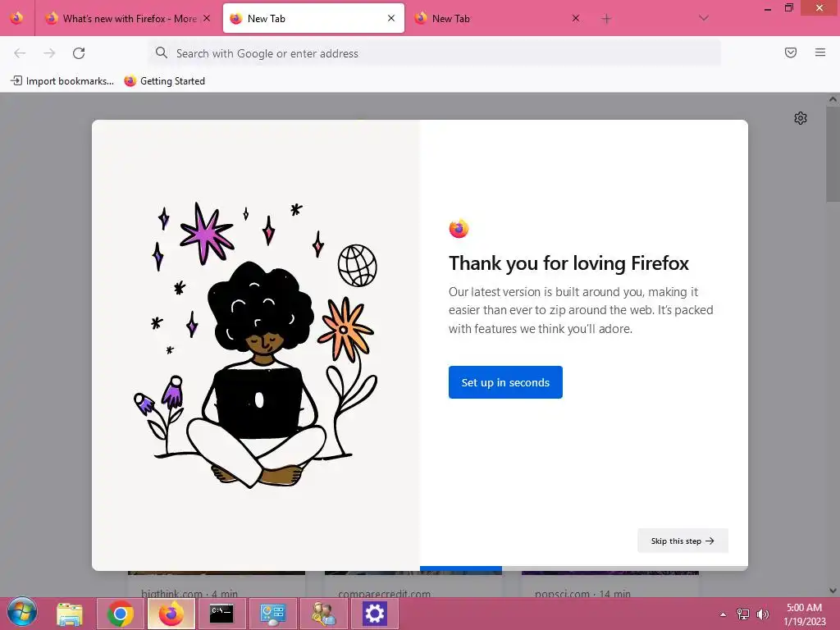Open Command Prompt taskbar icon
840x630 pixels.
[x=221, y=614]
